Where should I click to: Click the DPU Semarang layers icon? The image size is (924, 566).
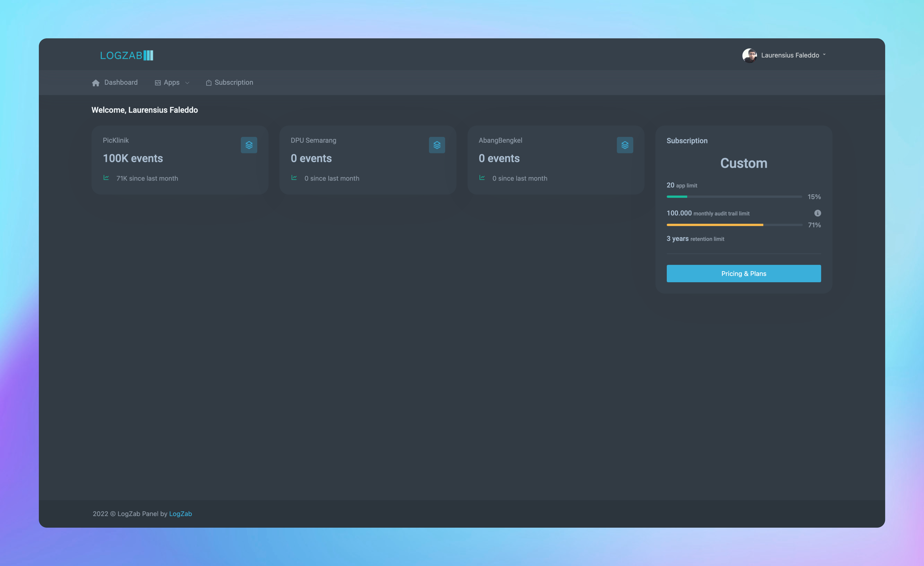point(437,145)
